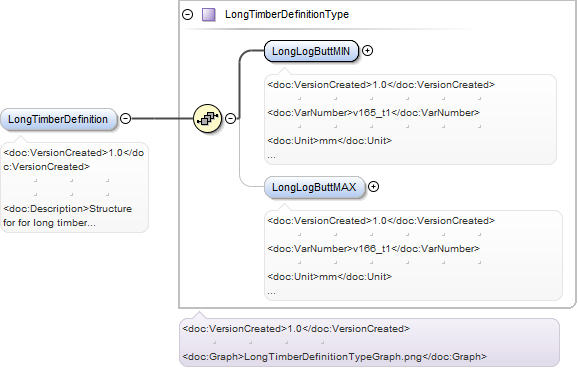Click the Unit mm text under LongLogButtMAX
This screenshot has height=370, width=578.
(330, 277)
